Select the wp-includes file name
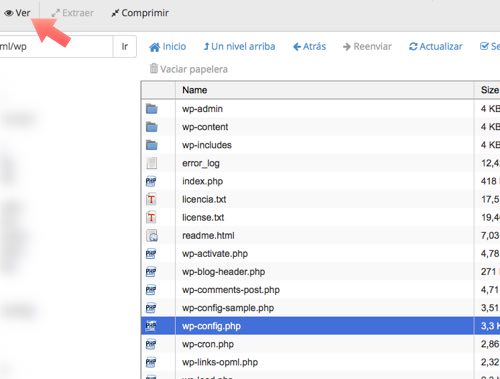 click(207, 145)
